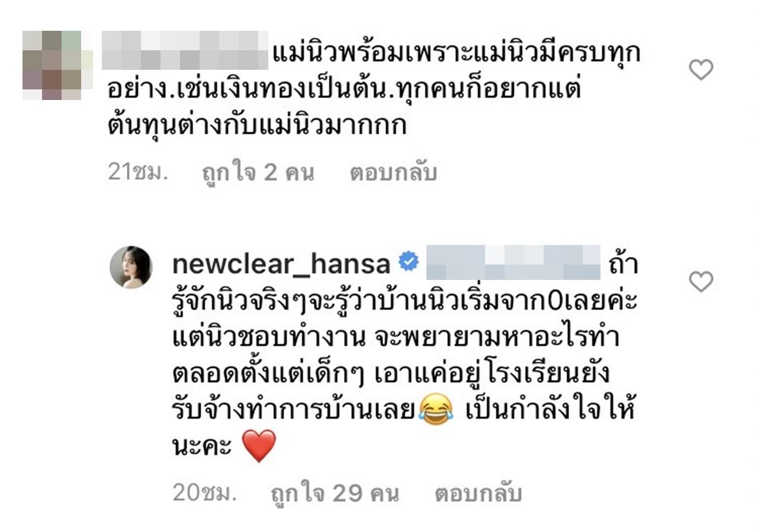Click the line "ต้นทุนต่างกับแม่นิวมากกก"
The height and width of the screenshot is (532, 758).
click(x=257, y=127)
